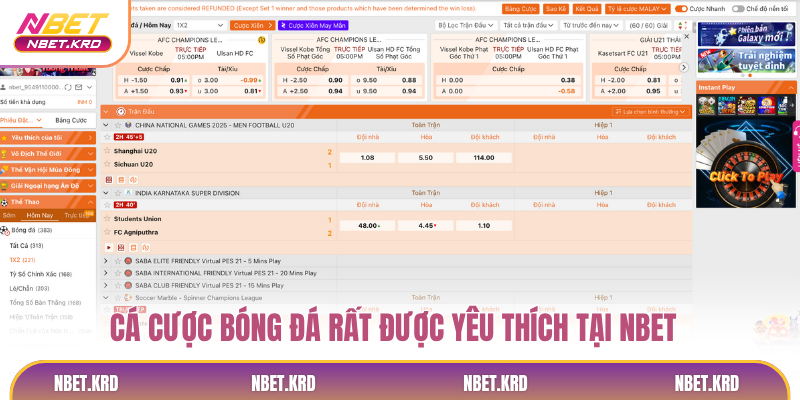Click Kết Quả results button
The image size is (800, 400).
pos(587,9)
